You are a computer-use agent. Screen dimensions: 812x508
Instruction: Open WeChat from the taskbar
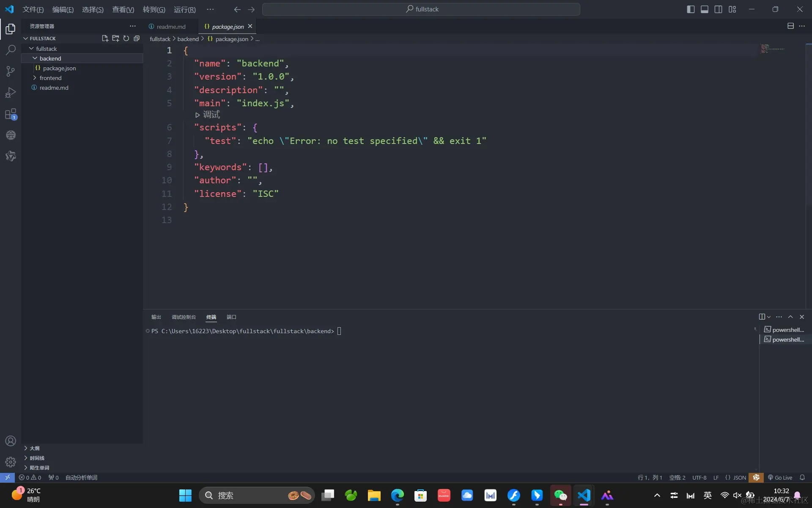560,495
